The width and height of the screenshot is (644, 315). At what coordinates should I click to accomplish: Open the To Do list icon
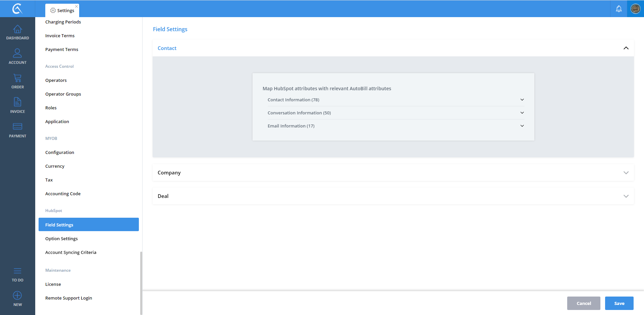click(x=17, y=271)
